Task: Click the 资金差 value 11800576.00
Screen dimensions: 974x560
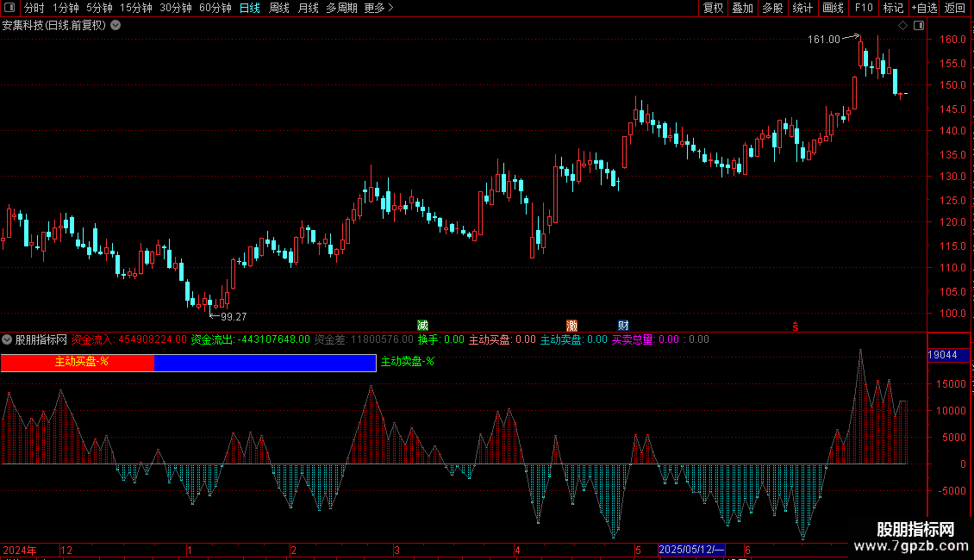Action: tap(382, 339)
